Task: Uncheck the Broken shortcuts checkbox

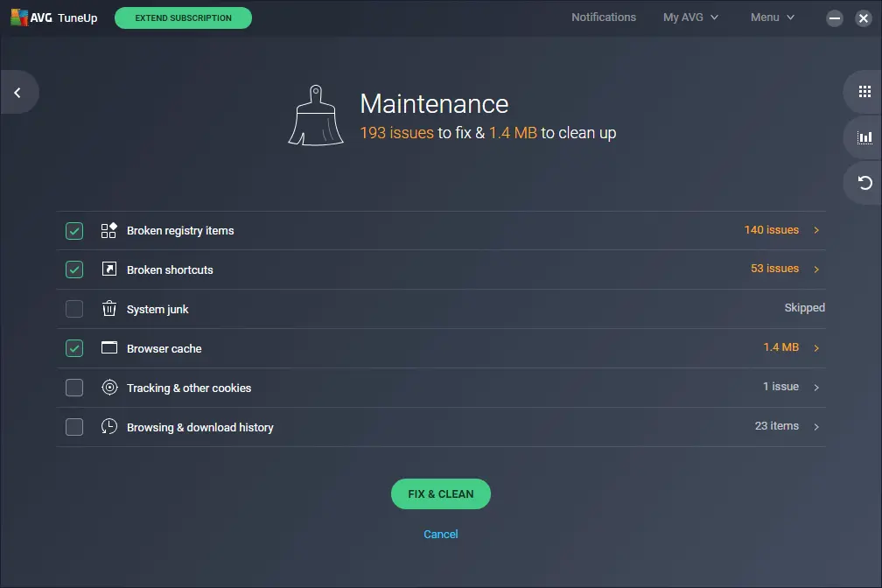Action: click(x=74, y=269)
